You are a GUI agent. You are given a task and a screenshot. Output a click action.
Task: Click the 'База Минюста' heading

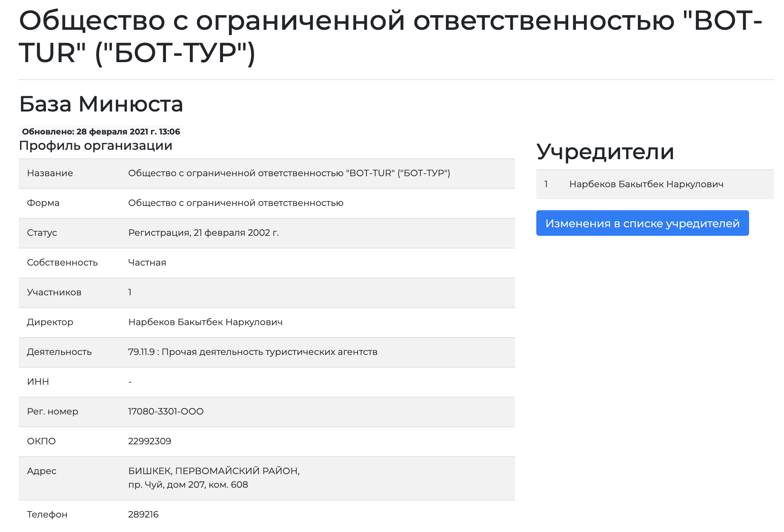101,104
